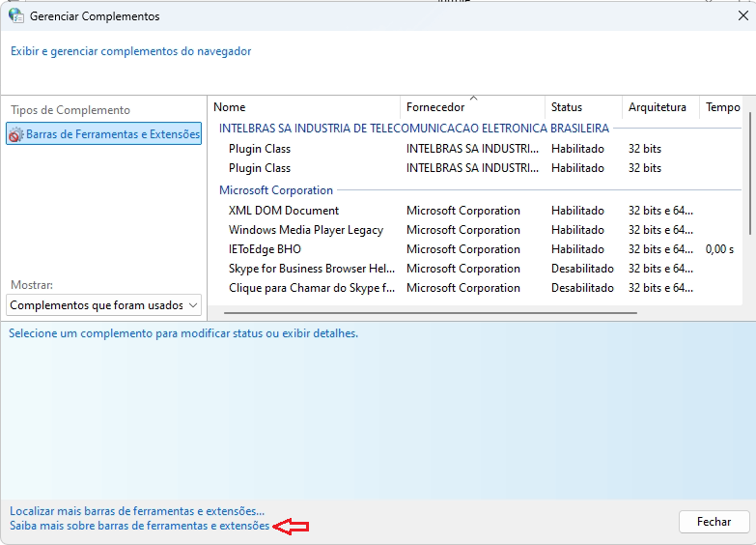Click the 0,00 s load time value
This screenshot has height=545, width=756.
[x=720, y=249]
